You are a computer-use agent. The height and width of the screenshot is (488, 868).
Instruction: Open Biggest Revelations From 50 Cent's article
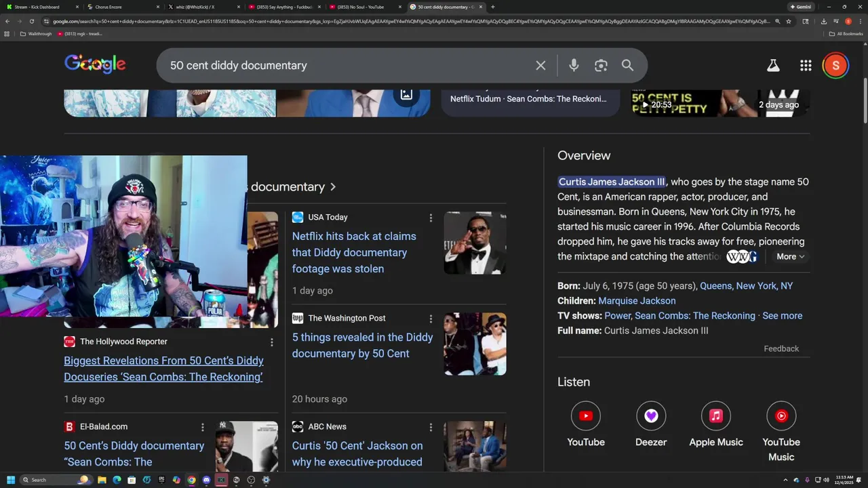click(x=163, y=369)
